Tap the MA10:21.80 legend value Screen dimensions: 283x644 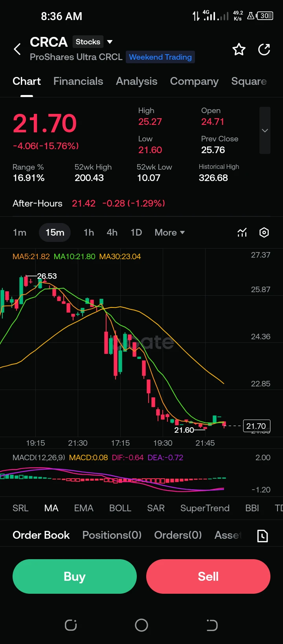(x=74, y=256)
